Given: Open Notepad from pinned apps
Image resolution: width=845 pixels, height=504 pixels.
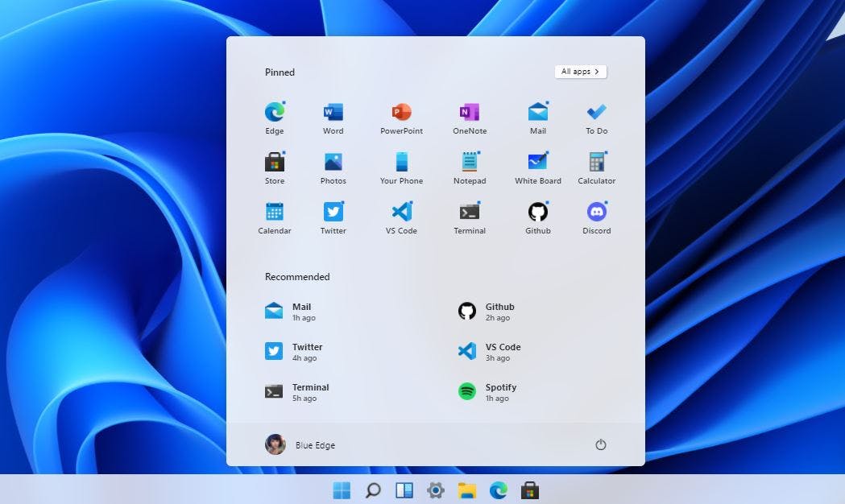Looking at the screenshot, I should tap(470, 167).
